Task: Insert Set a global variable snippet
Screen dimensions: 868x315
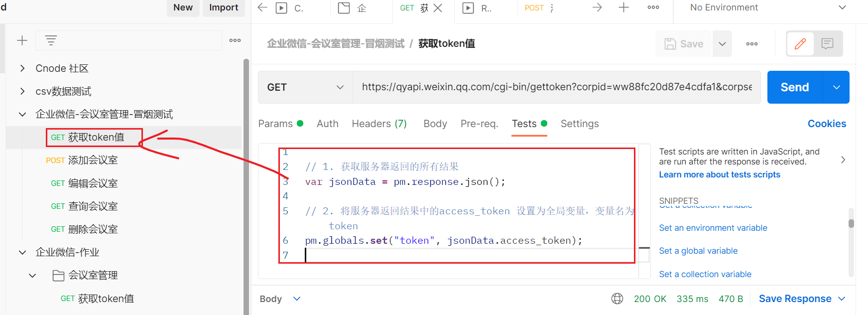Action: (698, 251)
